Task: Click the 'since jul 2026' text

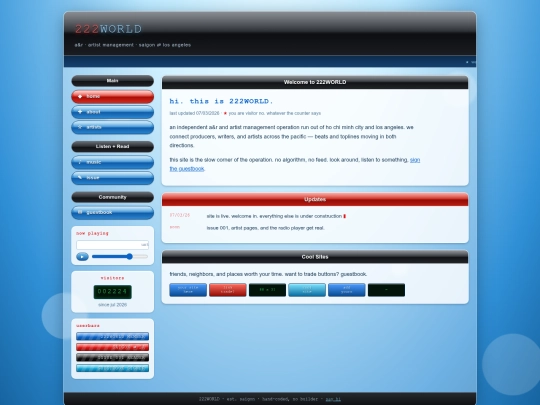Action: click(x=113, y=305)
